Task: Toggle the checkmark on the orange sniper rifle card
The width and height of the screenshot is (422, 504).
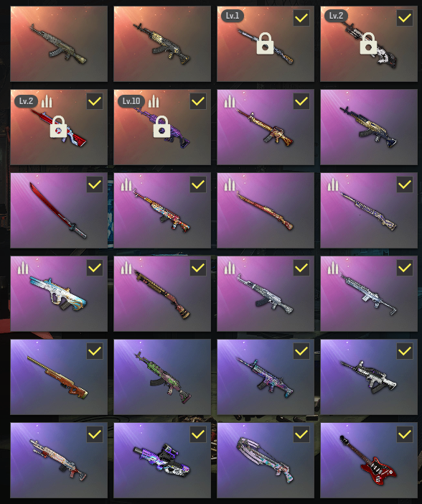Action: click(x=95, y=351)
